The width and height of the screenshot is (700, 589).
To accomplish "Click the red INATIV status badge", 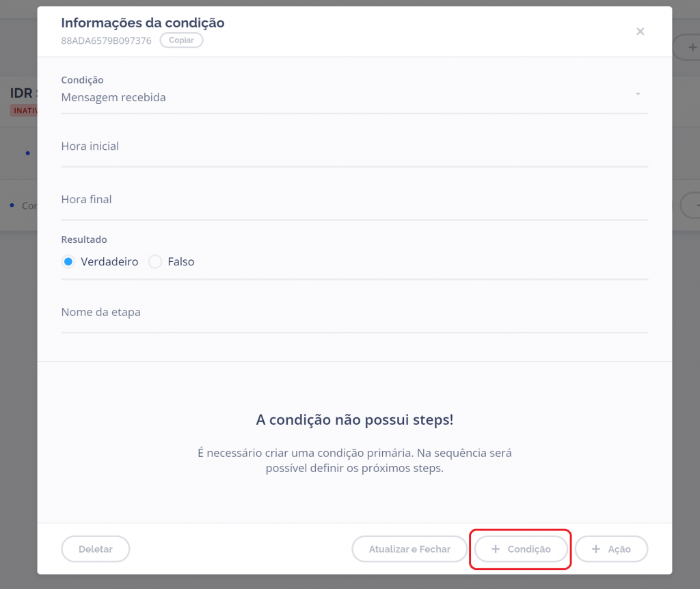I will (24, 110).
